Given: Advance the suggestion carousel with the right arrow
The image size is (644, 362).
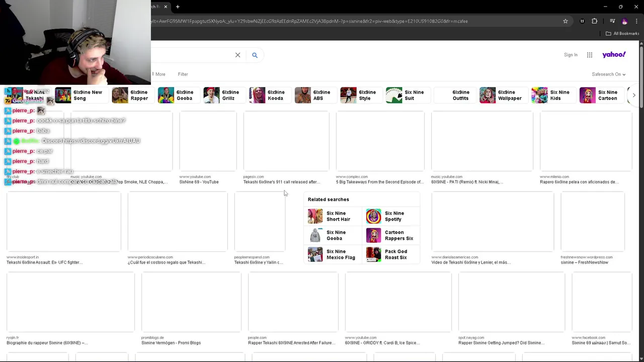Looking at the screenshot, I should pos(634,95).
